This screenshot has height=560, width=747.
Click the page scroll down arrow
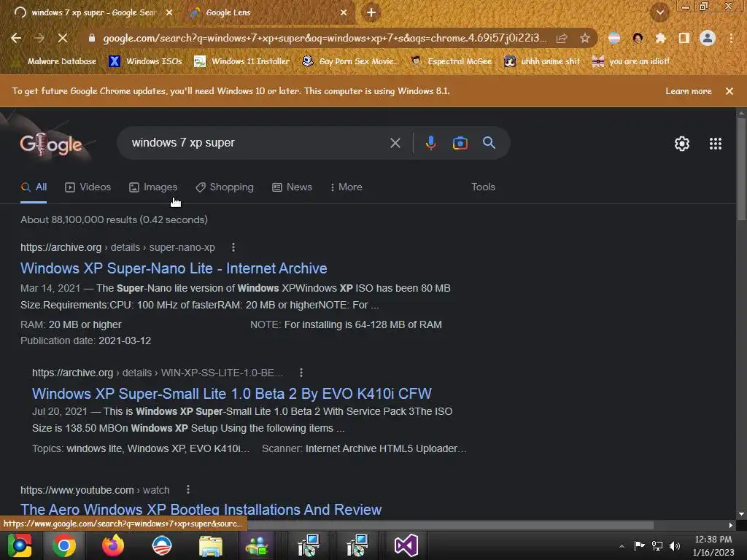click(741, 515)
